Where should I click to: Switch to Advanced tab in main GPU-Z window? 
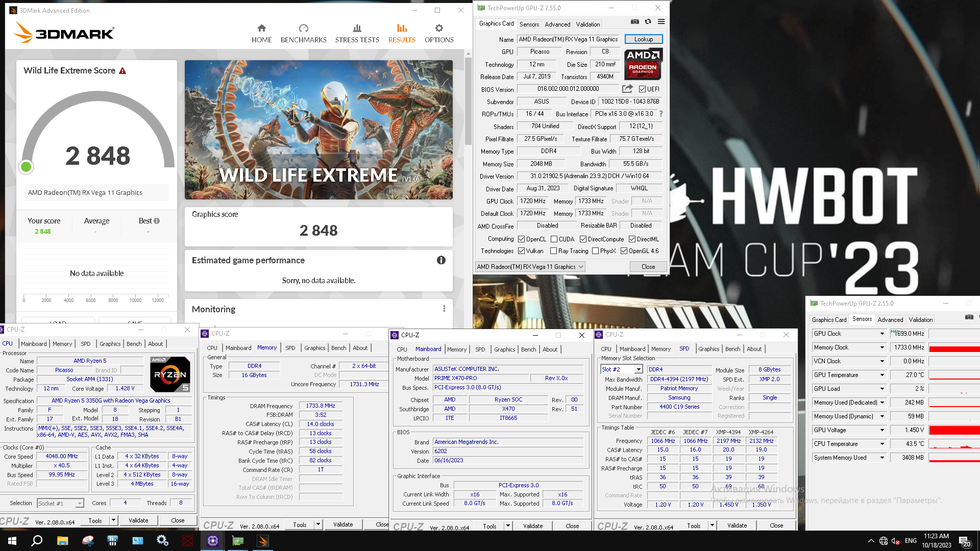pyautogui.click(x=557, y=24)
